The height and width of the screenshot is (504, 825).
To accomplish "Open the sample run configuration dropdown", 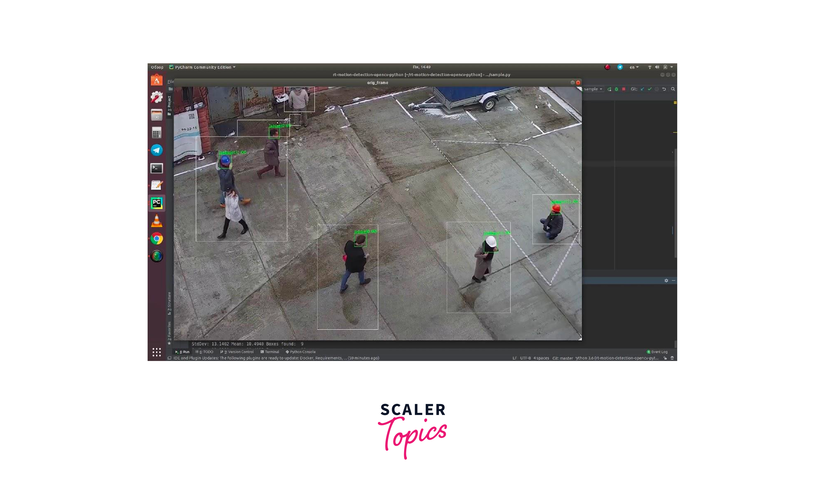I will click(593, 89).
